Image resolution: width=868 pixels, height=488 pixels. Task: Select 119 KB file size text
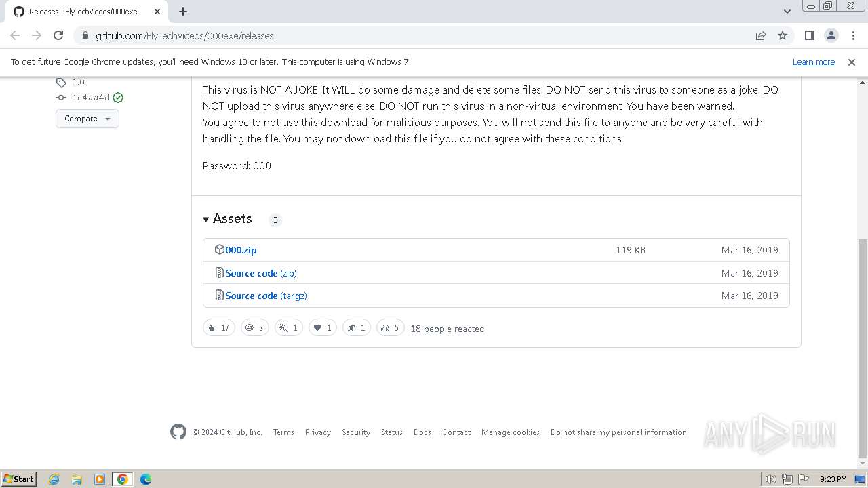pyautogui.click(x=631, y=250)
